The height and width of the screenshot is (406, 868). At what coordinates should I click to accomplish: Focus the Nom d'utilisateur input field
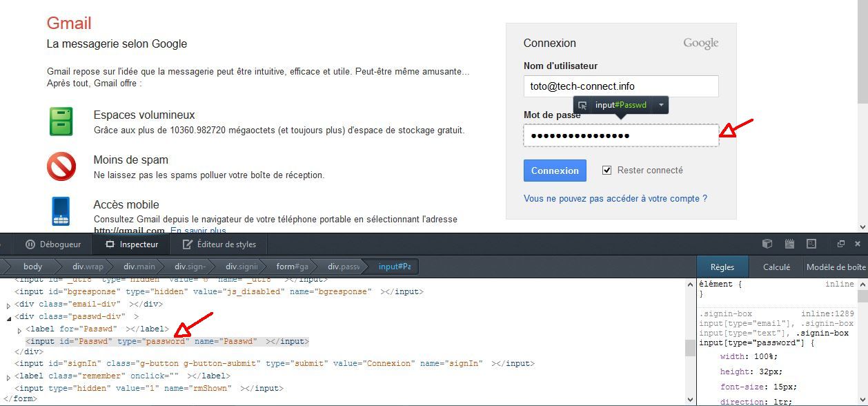(x=621, y=86)
